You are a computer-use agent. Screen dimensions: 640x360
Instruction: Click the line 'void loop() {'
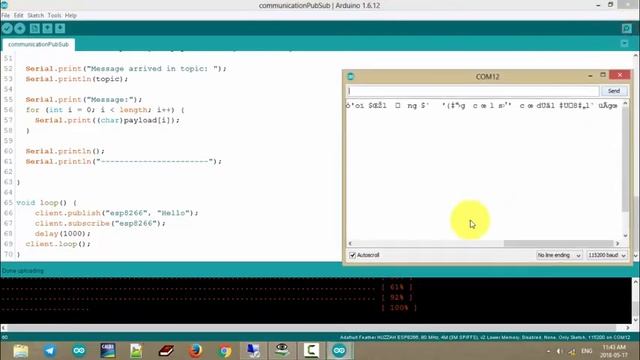click(x=47, y=202)
